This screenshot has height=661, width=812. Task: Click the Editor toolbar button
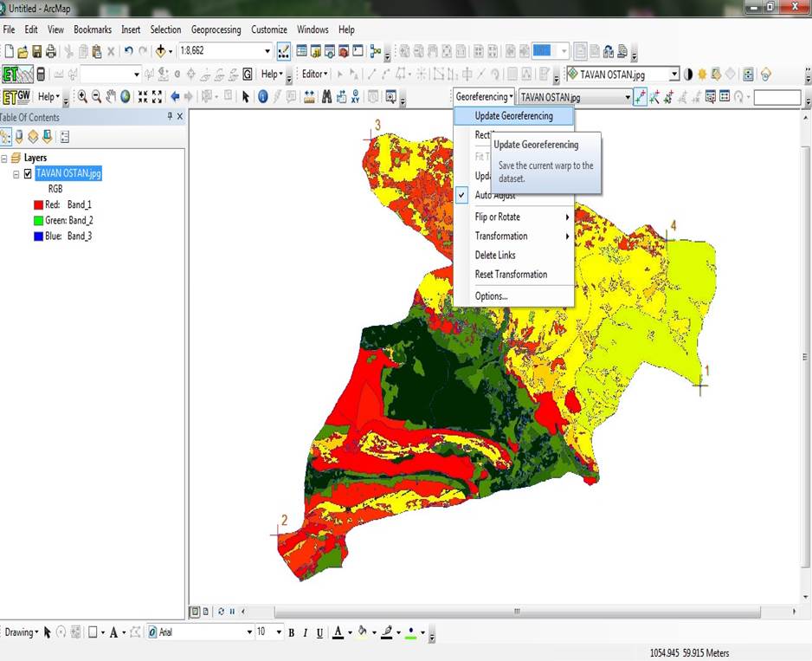(x=314, y=75)
